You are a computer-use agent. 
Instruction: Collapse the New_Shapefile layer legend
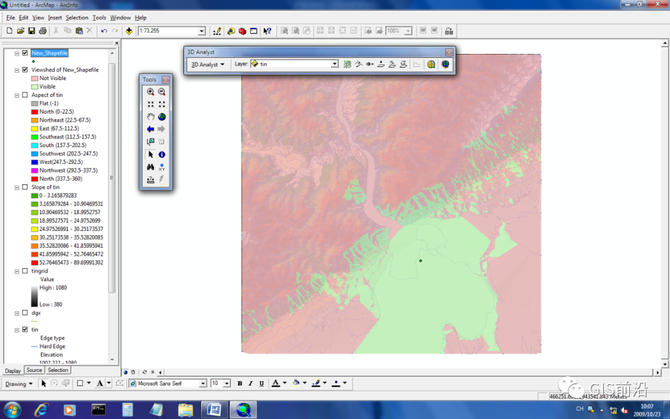17,53
